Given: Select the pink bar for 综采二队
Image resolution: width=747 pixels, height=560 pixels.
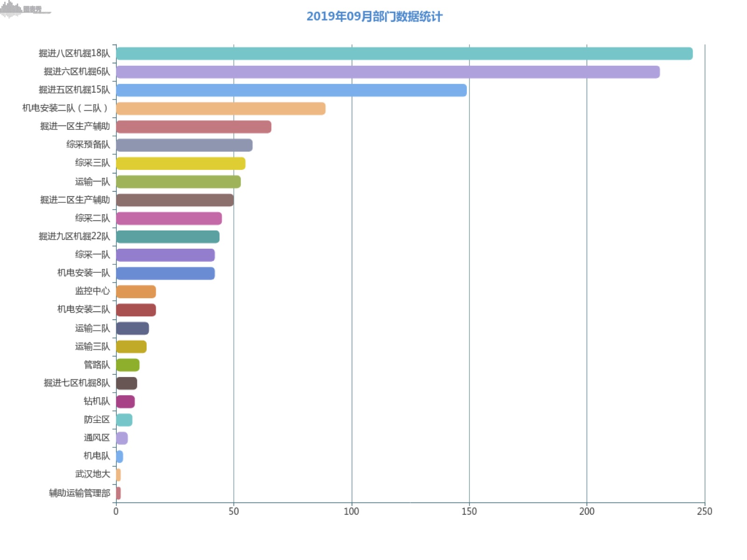Looking at the screenshot, I should click(169, 218).
